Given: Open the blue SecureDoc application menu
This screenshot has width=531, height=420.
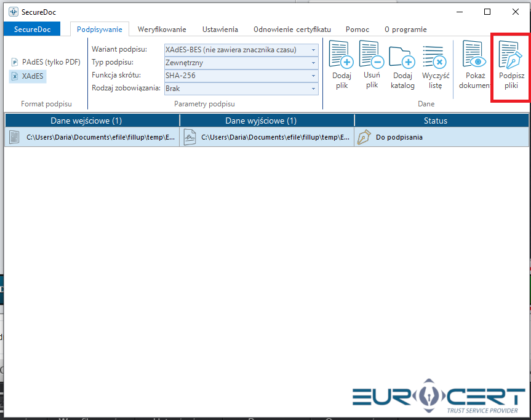Looking at the screenshot, I should [x=32, y=29].
